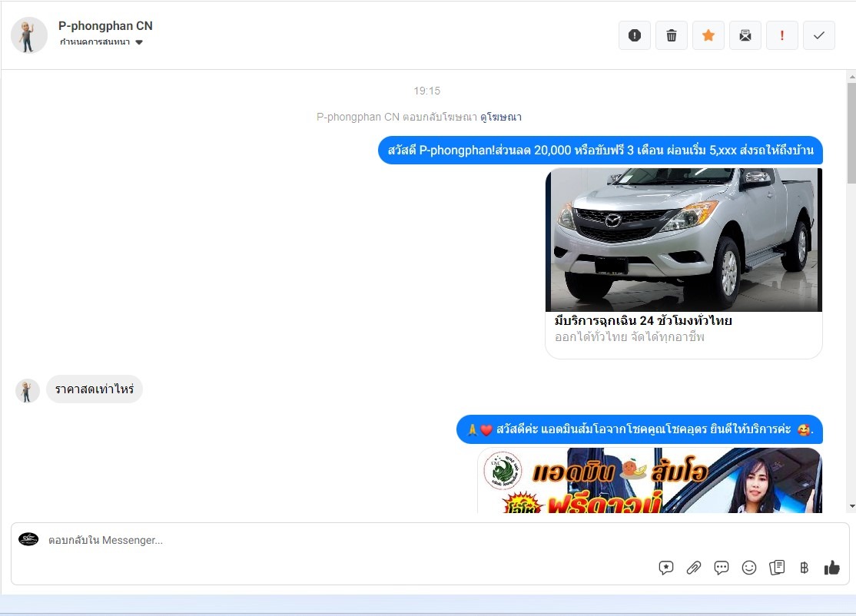Viewport: 856px width, 616px height.
Task: Open the emoji picker smiley icon
Action: 749,568
